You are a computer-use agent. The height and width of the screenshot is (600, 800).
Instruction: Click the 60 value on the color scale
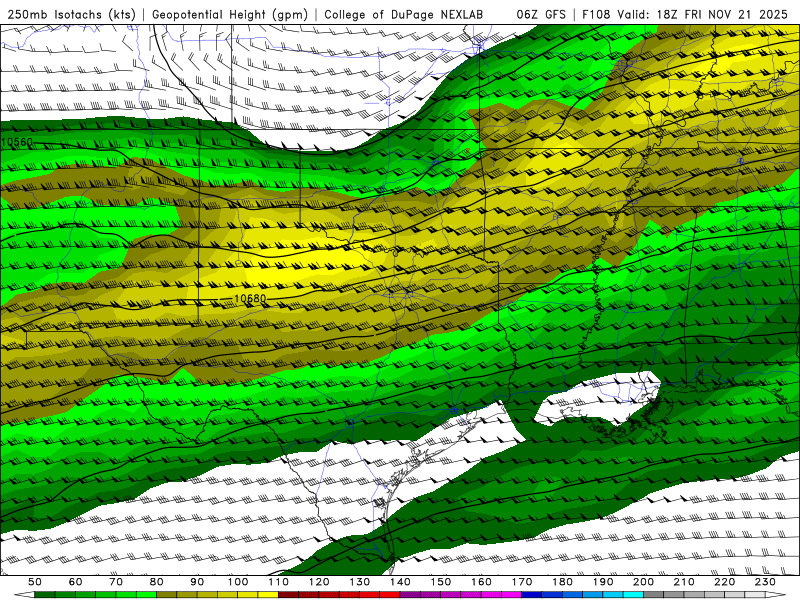coord(76,582)
